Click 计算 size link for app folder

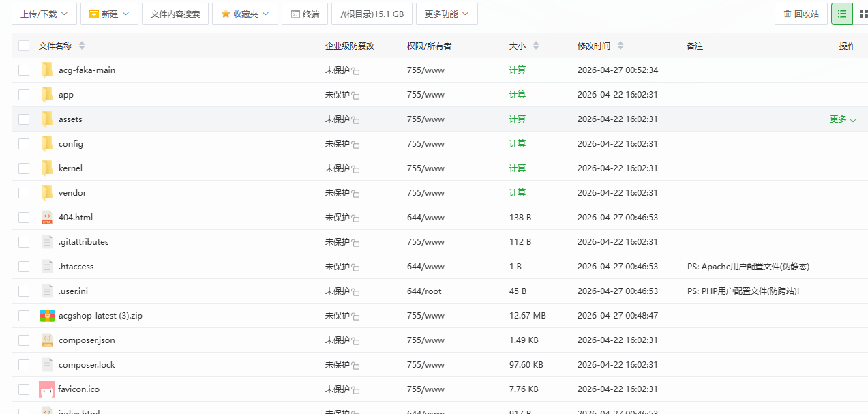518,95
